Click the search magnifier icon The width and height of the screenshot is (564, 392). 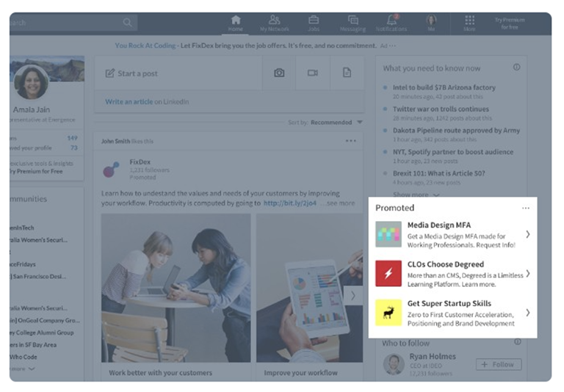click(x=127, y=23)
